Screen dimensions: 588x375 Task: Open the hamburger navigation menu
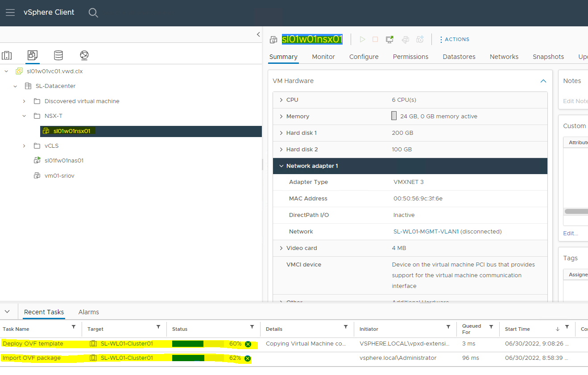tap(10, 12)
